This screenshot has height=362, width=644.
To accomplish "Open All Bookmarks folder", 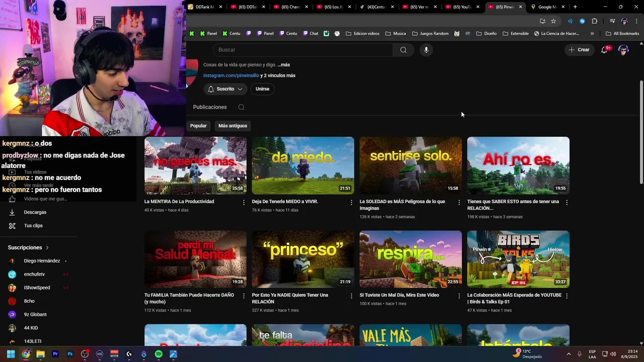I will pyautogui.click(x=622, y=34).
